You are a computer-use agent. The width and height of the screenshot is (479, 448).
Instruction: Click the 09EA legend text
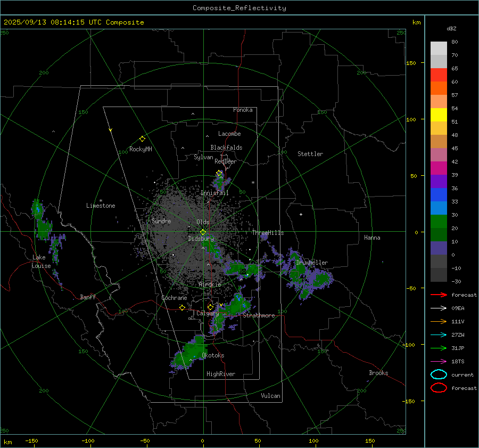click(458, 308)
